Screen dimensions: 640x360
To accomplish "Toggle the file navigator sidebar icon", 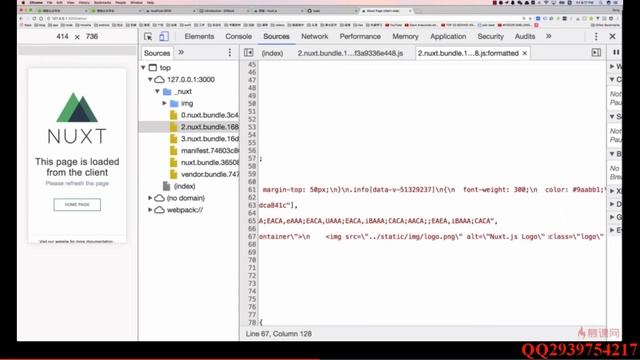I will pyautogui.click(x=248, y=53).
